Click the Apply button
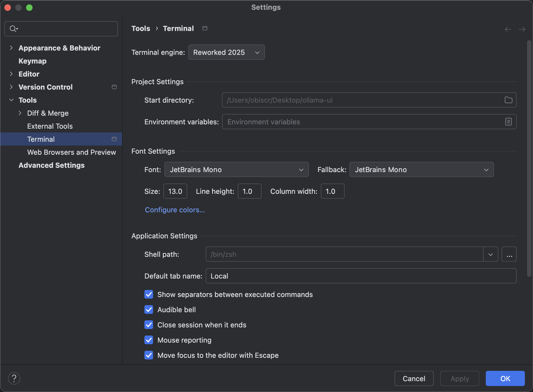This screenshot has height=392, width=533. (460, 378)
